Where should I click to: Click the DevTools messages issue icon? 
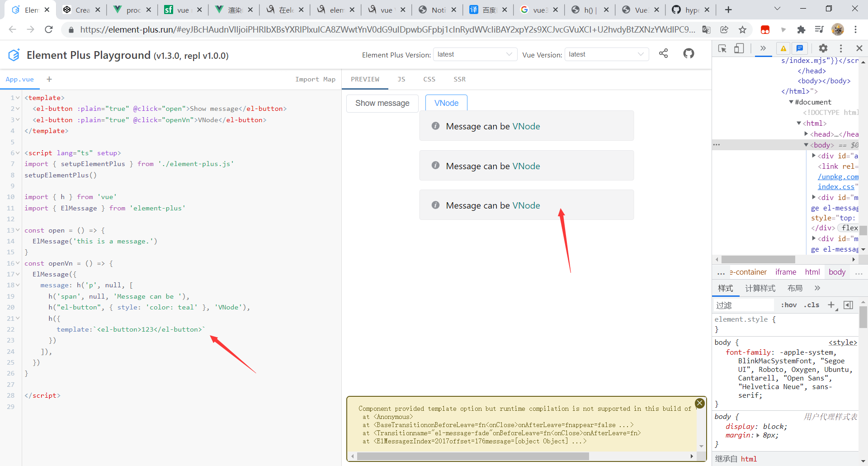click(800, 48)
